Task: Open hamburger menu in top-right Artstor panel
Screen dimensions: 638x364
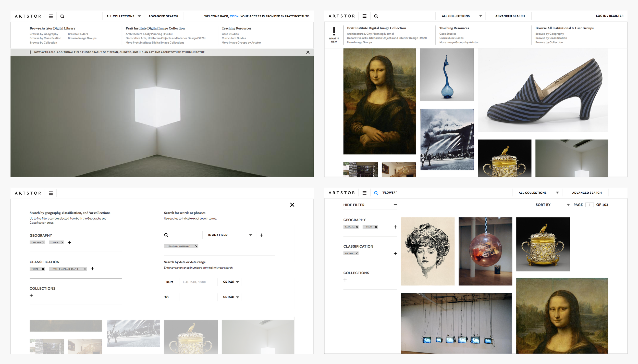Action: click(364, 16)
